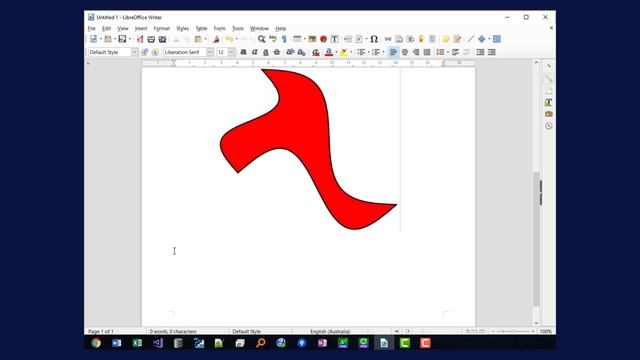Click the Undo arrow icon

coord(229,39)
